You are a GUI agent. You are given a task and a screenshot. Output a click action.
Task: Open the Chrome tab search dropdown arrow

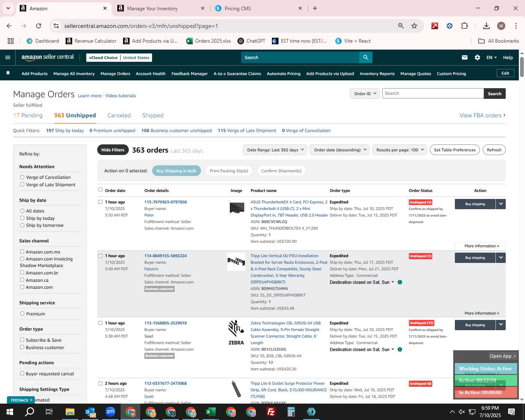point(8,8)
